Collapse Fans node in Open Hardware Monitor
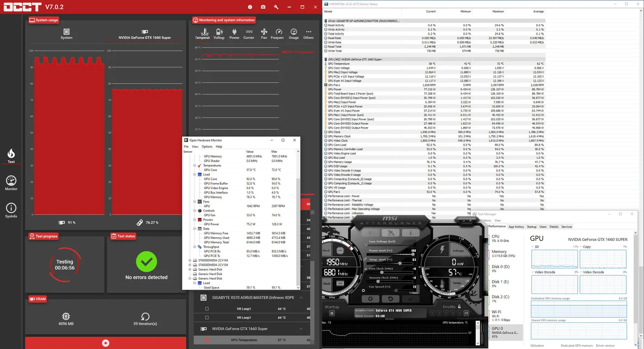The height and width of the screenshot is (349, 644). point(194,201)
